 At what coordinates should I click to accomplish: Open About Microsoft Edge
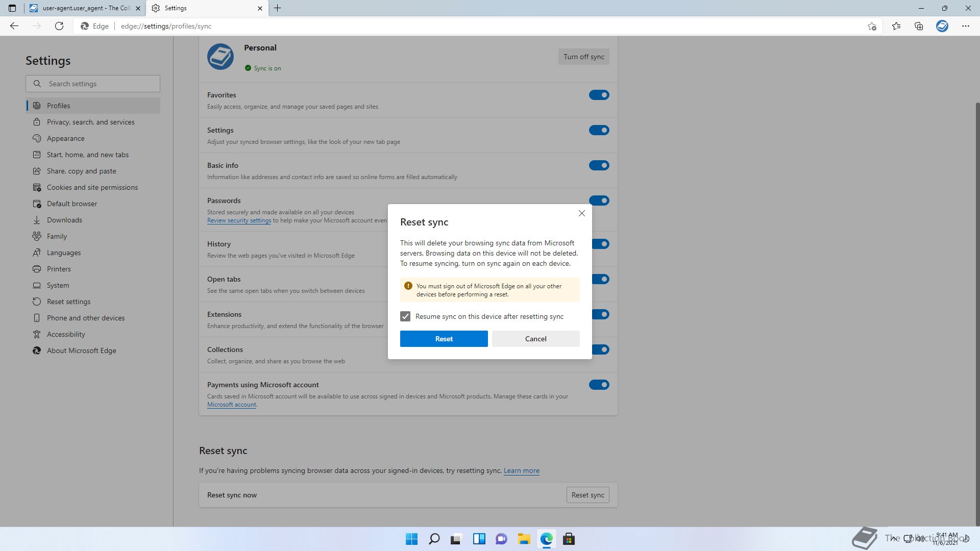pos(93,350)
